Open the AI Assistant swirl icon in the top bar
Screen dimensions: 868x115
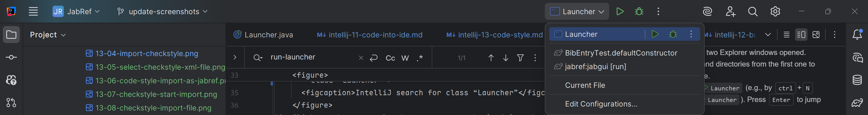[707, 12]
